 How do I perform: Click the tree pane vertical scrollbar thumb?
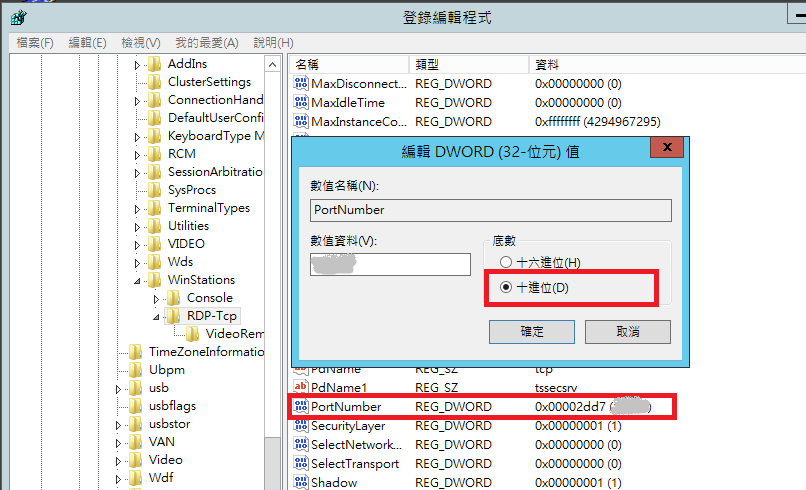272,463
